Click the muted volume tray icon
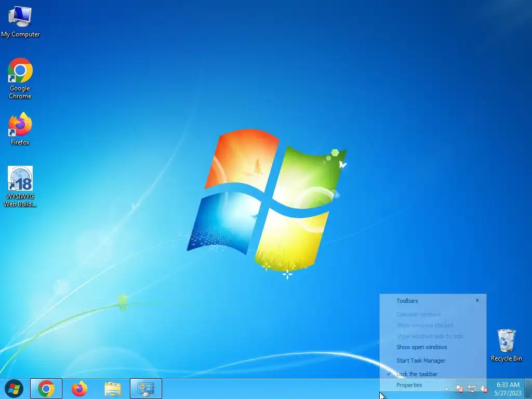The image size is (532, 399). click(x=484, y=389)
